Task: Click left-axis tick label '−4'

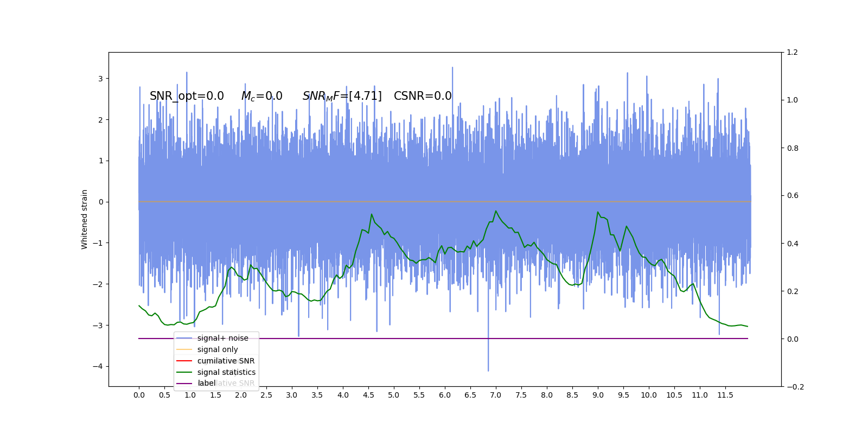Action: click(x=98, y=366)
